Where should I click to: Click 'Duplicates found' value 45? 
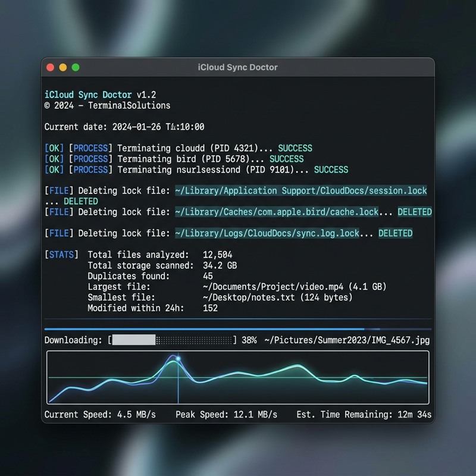click(x=208, y=276)
